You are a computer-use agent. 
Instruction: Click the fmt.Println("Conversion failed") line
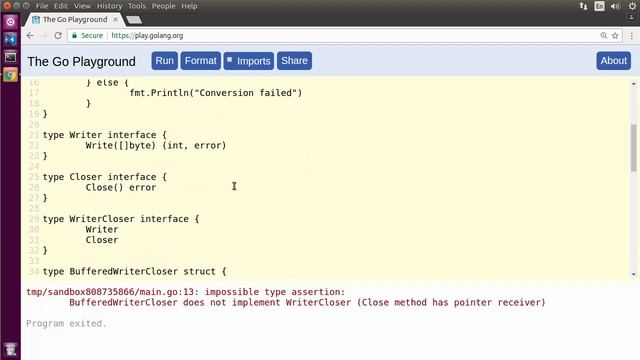pyautogui.click(x=216, y=93)
